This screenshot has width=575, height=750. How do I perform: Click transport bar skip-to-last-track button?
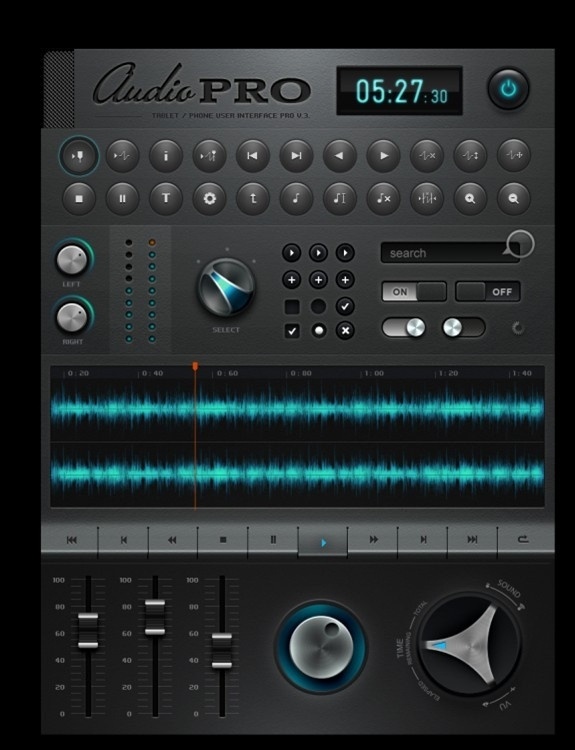472,540
